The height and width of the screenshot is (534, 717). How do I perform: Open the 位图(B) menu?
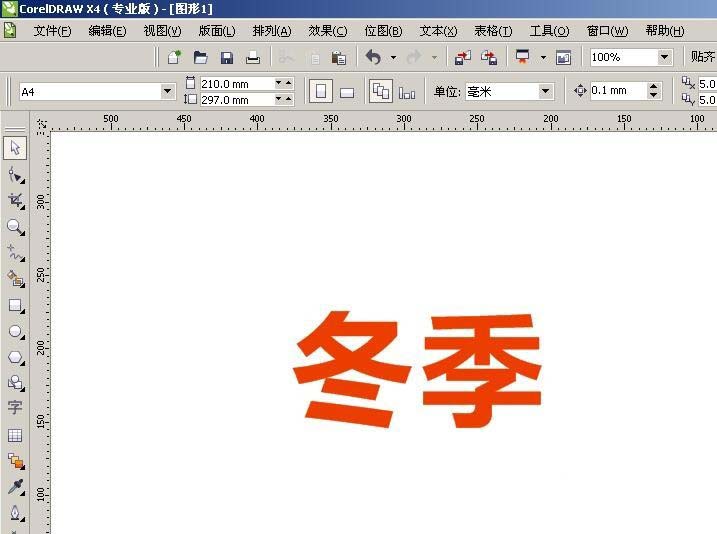[383, 31]
